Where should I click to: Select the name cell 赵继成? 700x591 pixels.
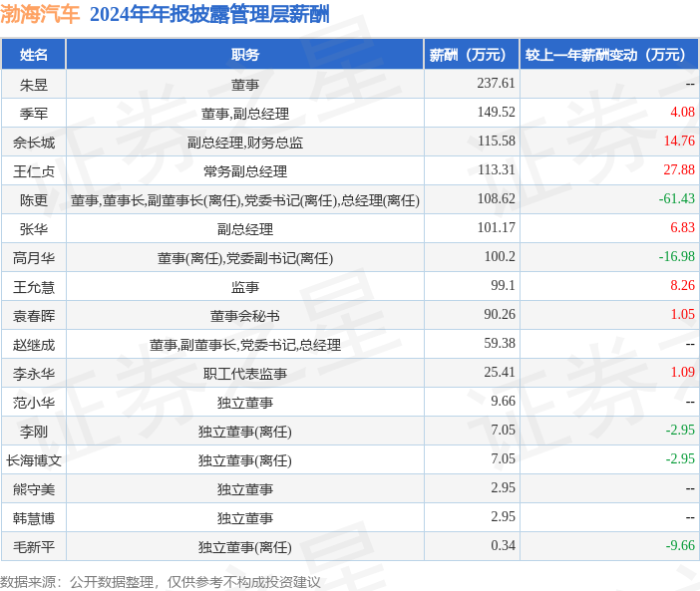[x=34, y=345]
